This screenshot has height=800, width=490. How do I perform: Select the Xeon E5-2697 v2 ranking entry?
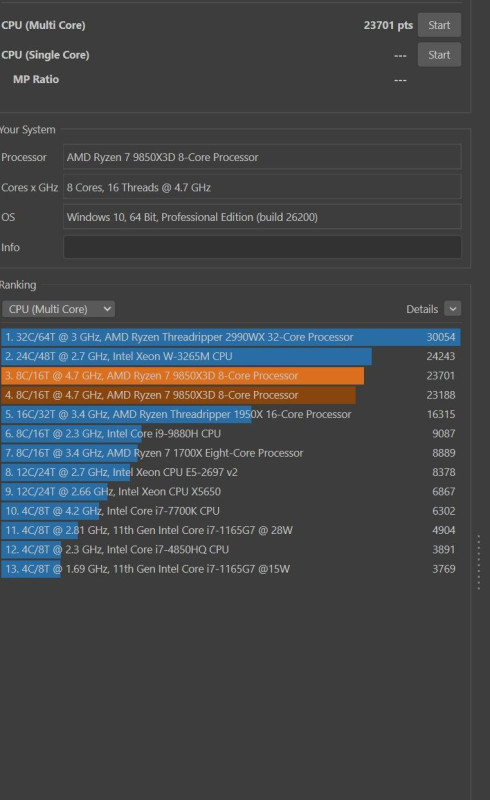coord(231,472)
